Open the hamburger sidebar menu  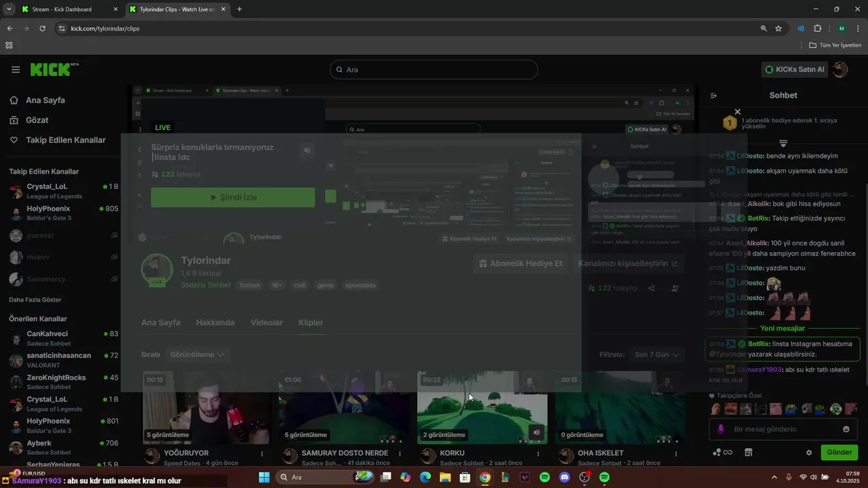pos(16,70)
